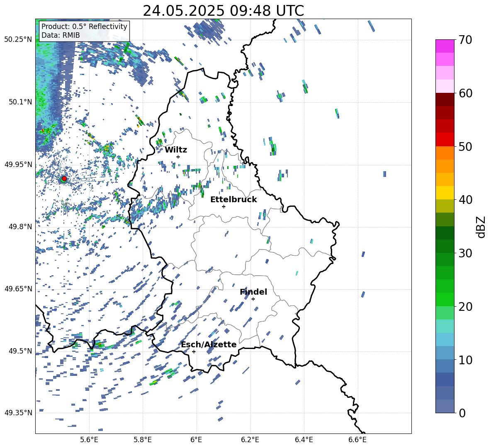Click the title '24.05.2025 09:48 UTC'
491x448 pixels.
pyautogui.click(x=223, y=11)
